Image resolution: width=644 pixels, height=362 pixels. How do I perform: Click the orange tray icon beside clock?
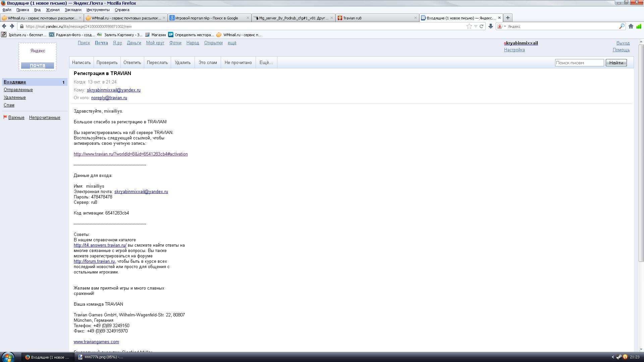tap(625, 357)
